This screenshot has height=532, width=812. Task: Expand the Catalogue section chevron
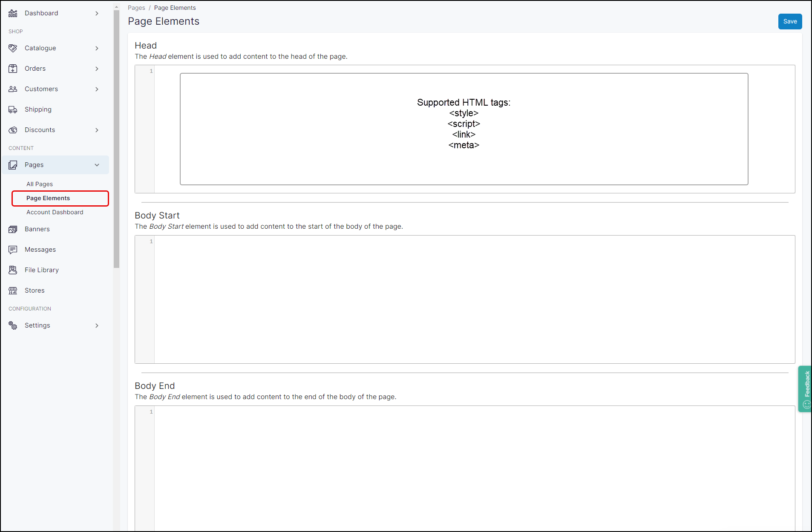point(97,48)
